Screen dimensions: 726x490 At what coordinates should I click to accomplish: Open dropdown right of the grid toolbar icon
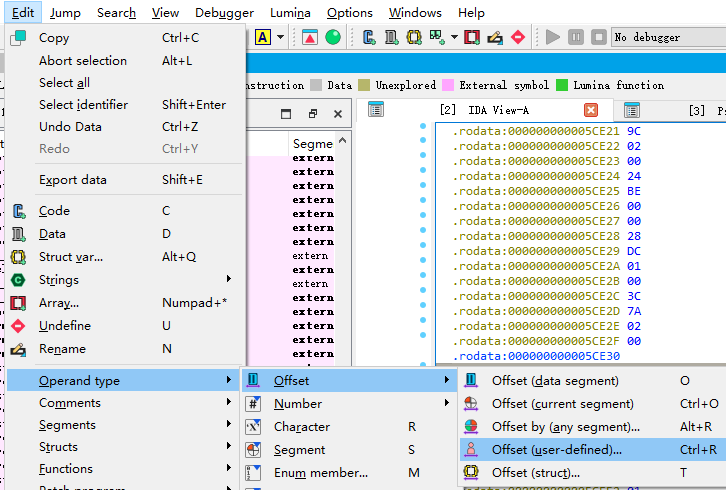(x=454, y=37)
